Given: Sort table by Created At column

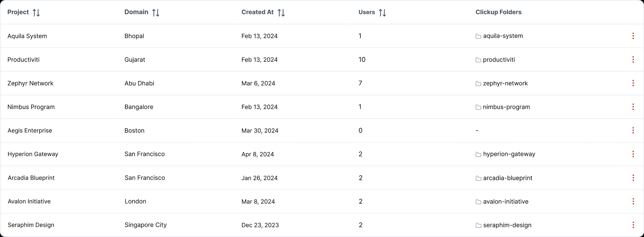Looking at the screenshot, I should point(281,13).
